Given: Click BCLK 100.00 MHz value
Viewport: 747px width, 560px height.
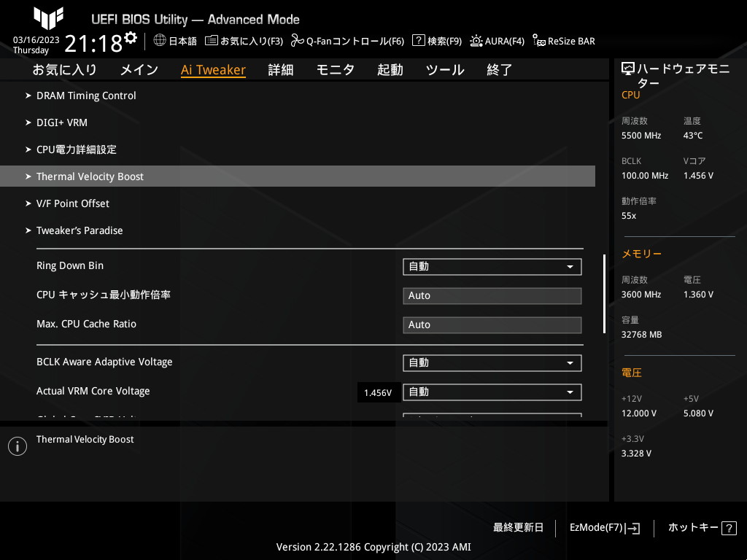Looking at the screenshot, I should pos(645,176).
